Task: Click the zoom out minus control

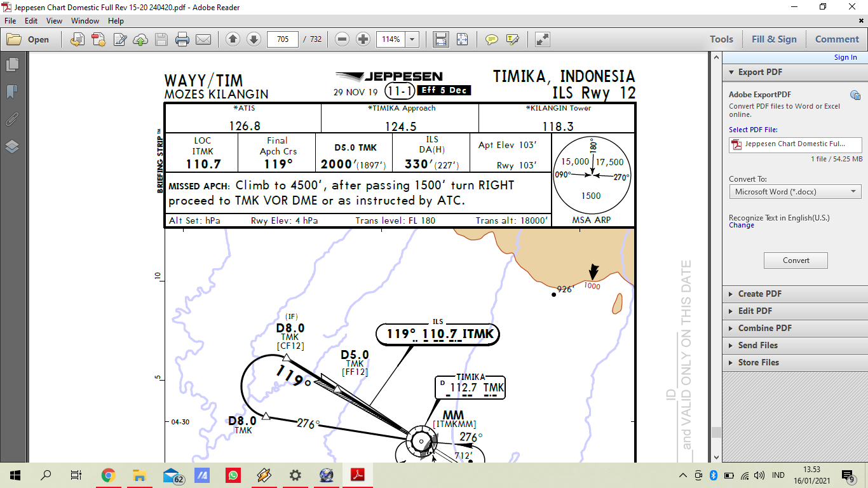Action: tap(342, 39)
